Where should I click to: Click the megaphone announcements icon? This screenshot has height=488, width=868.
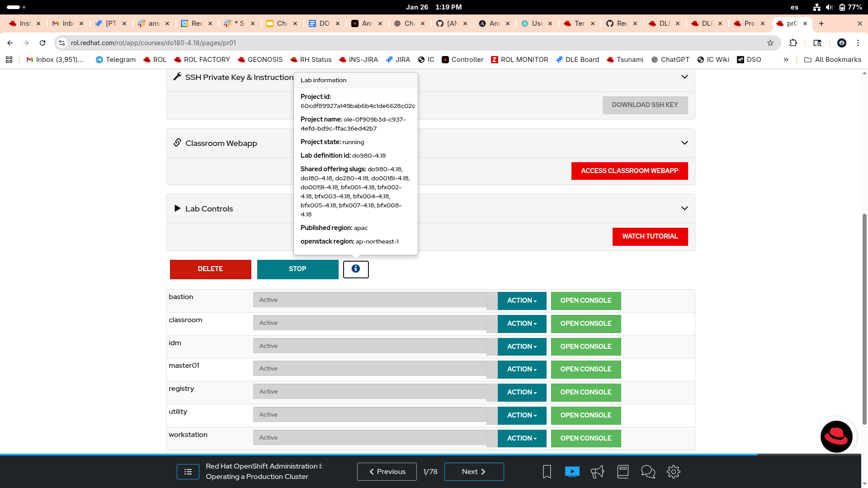pyautogui.click(x=597, y=472)
